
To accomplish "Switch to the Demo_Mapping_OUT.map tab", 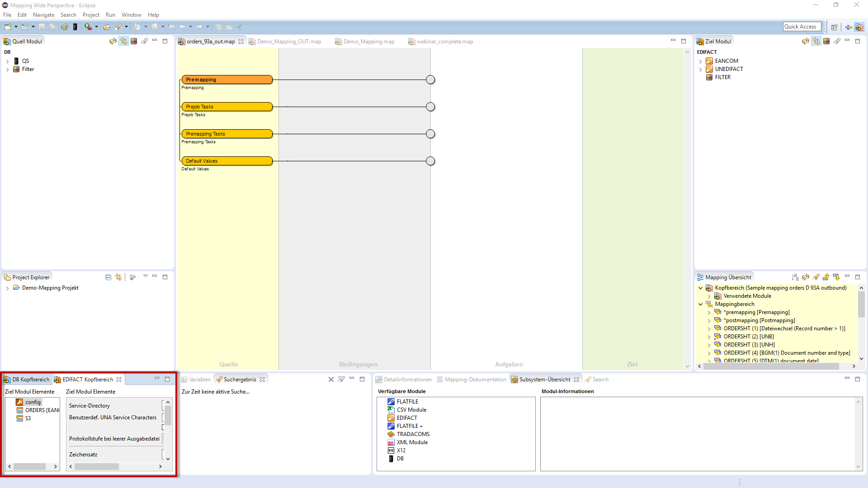I will (x=289, y=42).
